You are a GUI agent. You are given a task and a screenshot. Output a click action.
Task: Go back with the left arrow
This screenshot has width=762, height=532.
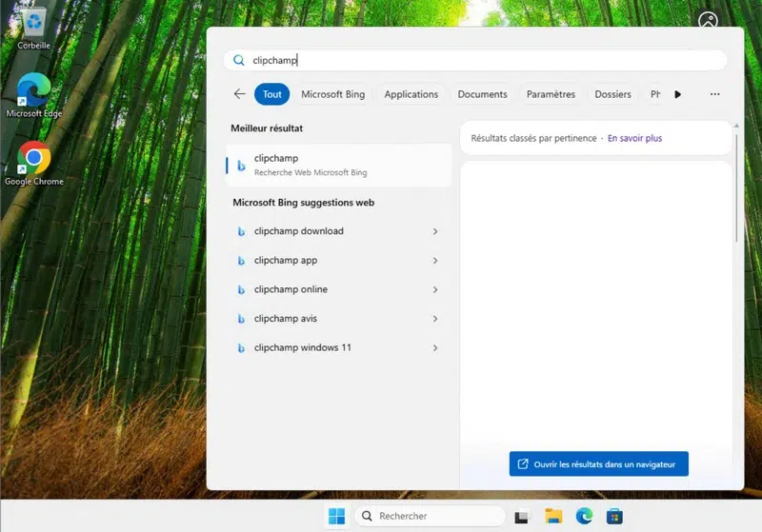[x=239, y=94]
